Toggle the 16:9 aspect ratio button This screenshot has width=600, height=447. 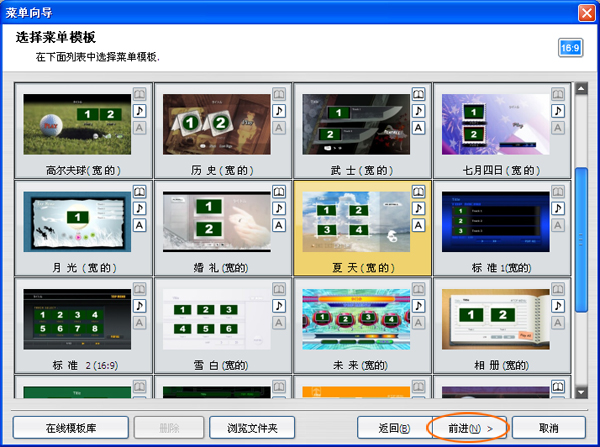(570, 48)
